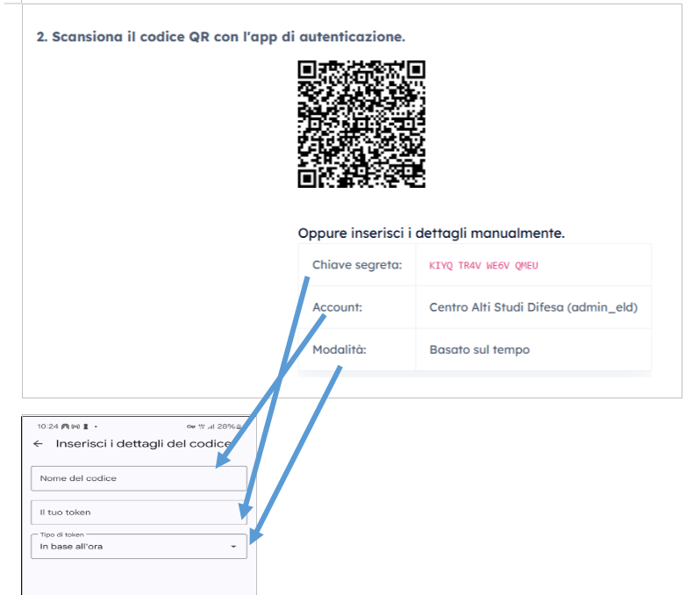Tap the battery icon in phone status bar
Screen dimensions: 700x595
click(239, 427)
